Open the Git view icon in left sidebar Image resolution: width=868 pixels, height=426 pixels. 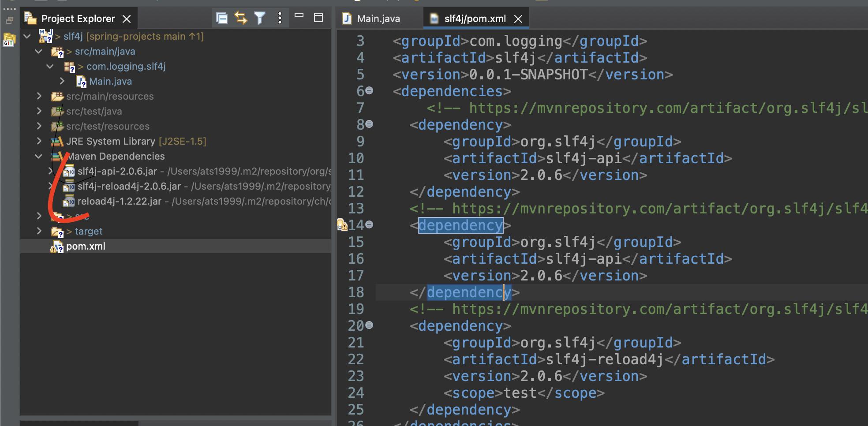[9, 40]
